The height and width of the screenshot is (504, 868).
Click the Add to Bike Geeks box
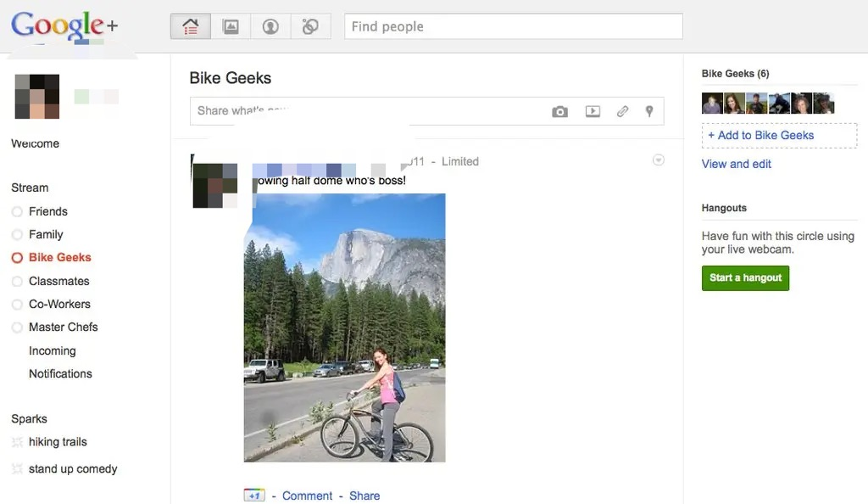tap(779, 136)
